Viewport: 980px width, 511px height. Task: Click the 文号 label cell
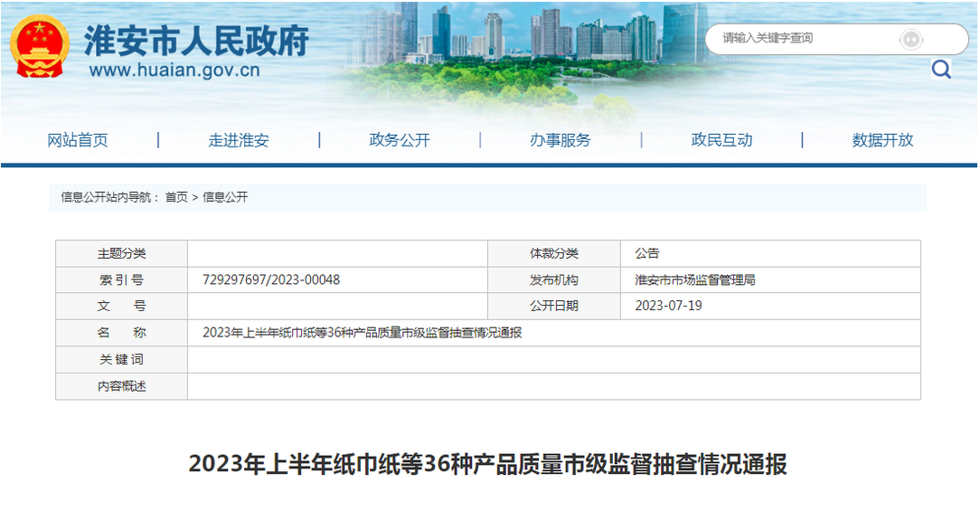click(x=121, y=306)
